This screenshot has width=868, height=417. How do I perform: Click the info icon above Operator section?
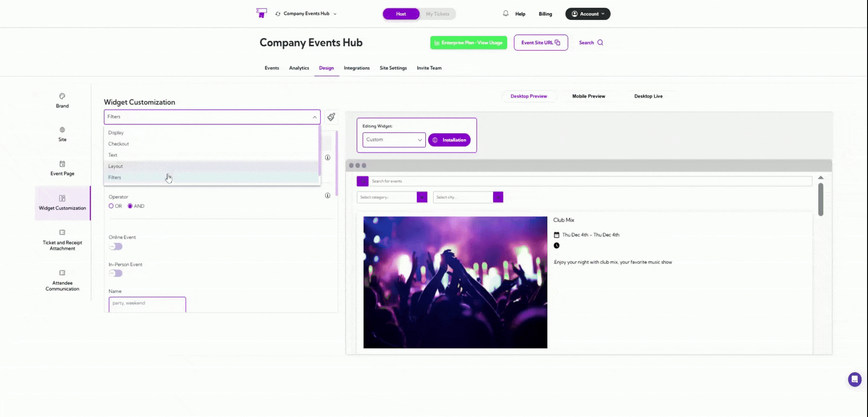tap(327, 157)
